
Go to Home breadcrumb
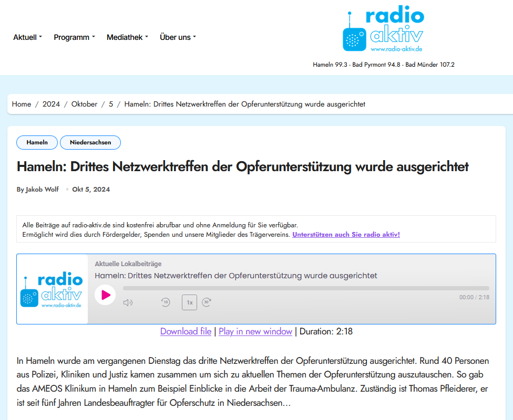click(22, 104)
